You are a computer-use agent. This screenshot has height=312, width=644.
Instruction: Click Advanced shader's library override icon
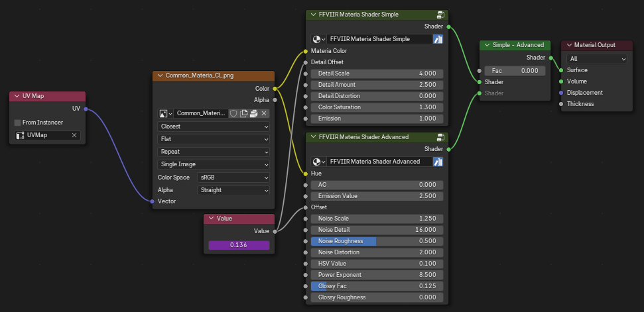coord(438,162)
